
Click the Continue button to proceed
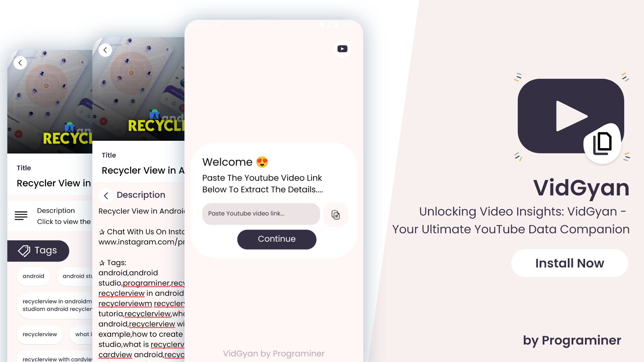276,239
